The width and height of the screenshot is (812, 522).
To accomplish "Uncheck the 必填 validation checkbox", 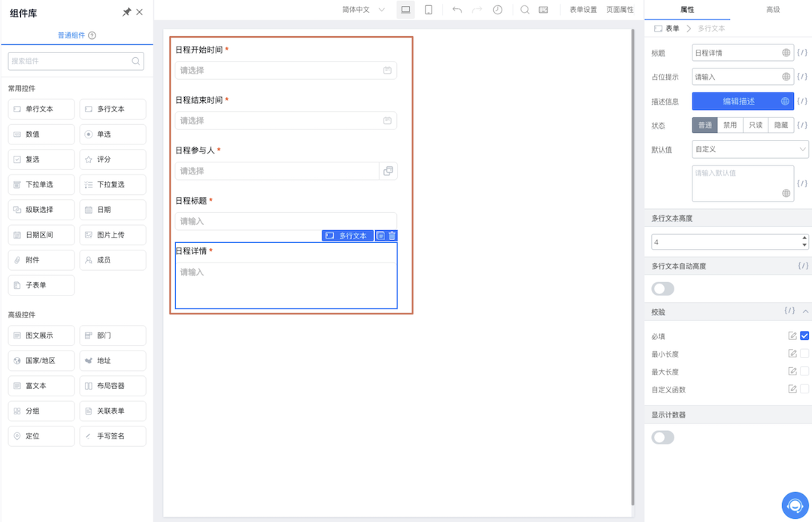I will (x=804, y=336).
